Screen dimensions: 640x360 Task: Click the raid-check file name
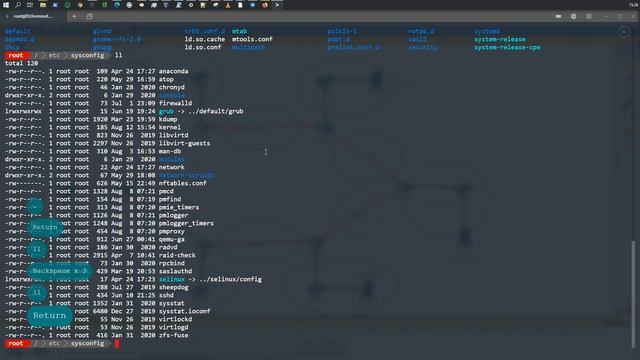pyautogui.click(x=177, y=255)
